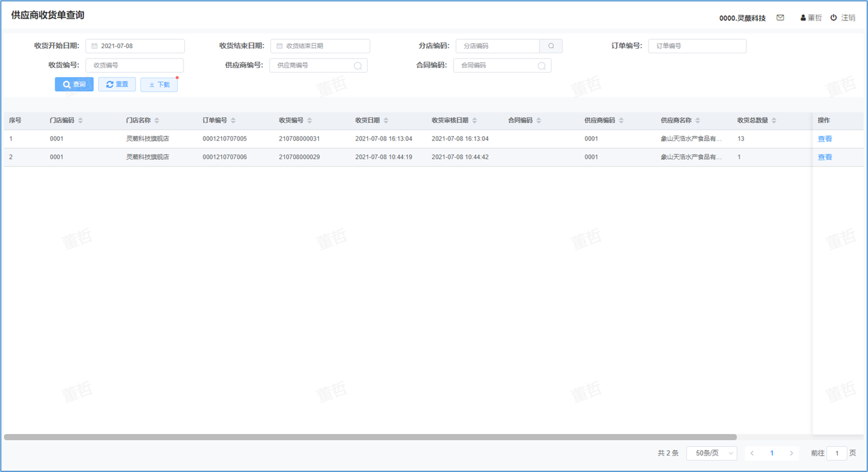Click the 收货开始日期 date field
The image size is (868, 472).
135,46
